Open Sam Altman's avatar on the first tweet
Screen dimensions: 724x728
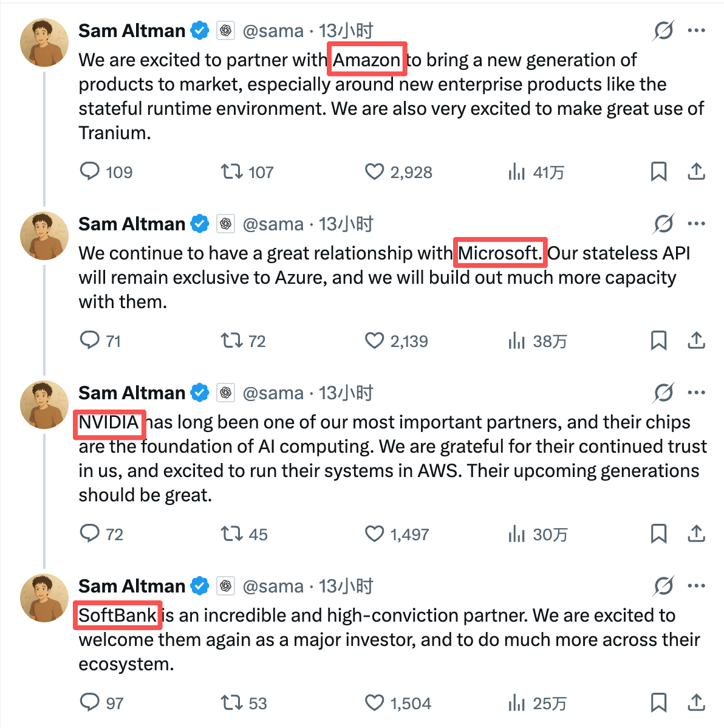[x=44, y=42]
